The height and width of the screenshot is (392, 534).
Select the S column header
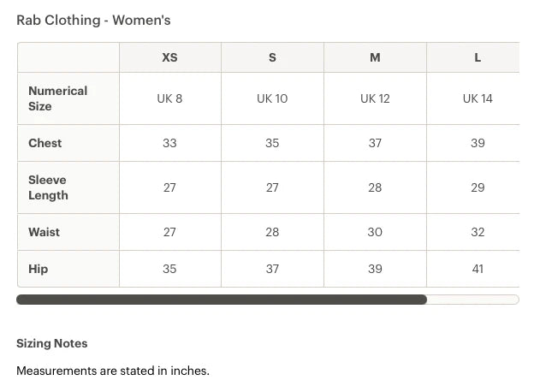click(272, 57)
